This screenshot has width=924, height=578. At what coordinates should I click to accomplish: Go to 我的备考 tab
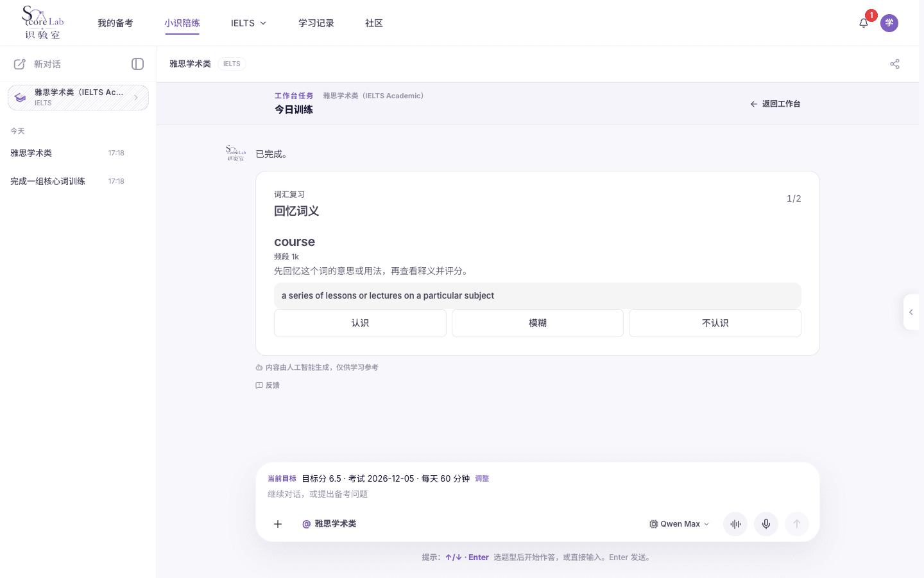point(116,23)
